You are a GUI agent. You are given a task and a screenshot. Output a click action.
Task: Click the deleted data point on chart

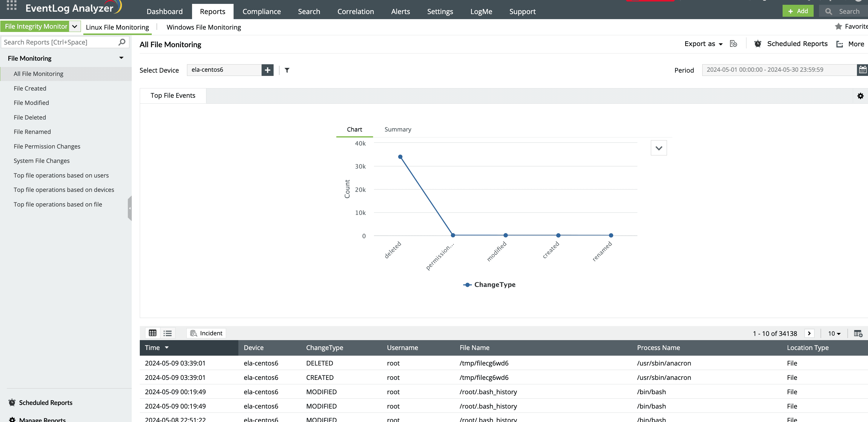pyautogui.click(x=400, y=157)
